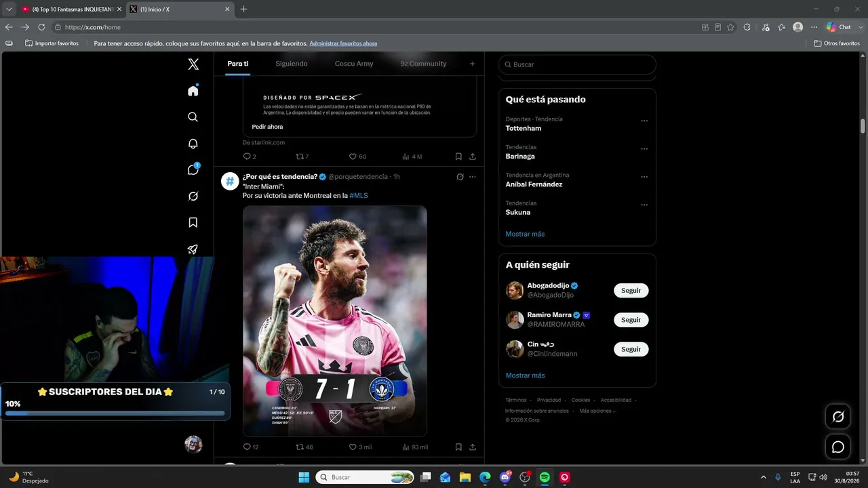Open more options for Tottenham trend
868x488 pixels.
pyautogui.click(x=644, y=121)
